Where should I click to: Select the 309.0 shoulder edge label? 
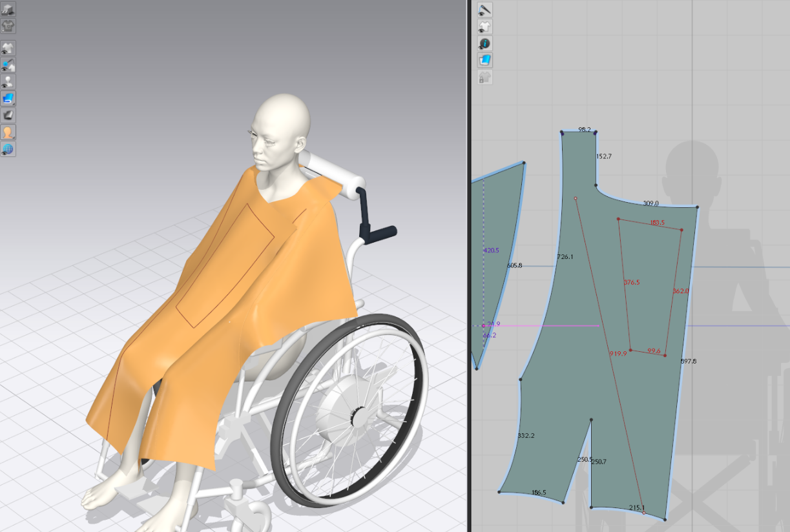(650, 203)
